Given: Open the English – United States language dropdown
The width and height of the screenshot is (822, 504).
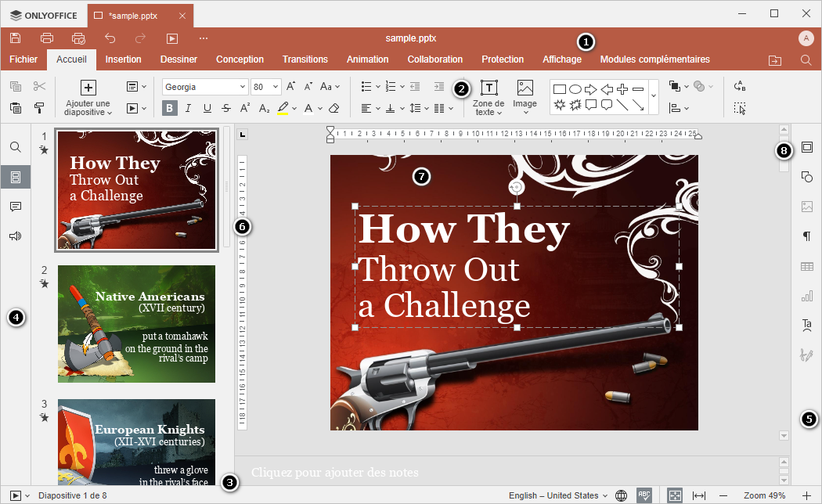Looking at the screenshot, I should 558,495.
